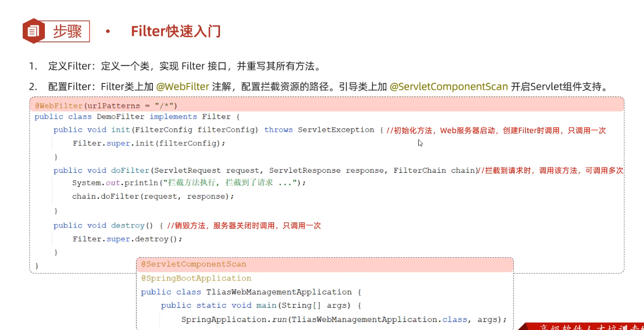Viewport: 644px width, 330px height.
Task: Click the 步骤 label box
Action: click(68, 31)
